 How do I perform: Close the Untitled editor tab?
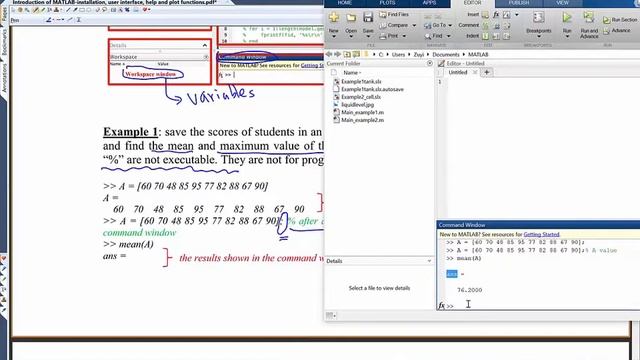[x=475, y=72]
